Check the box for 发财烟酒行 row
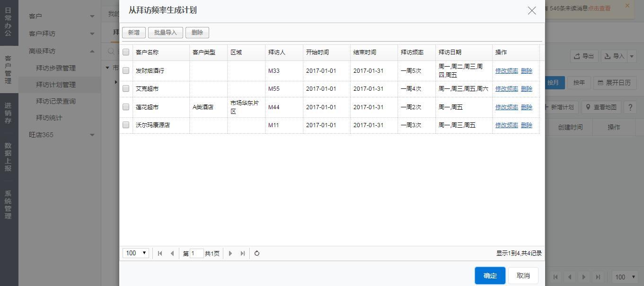Viewport: 644px width, 286px height. [126, 70]
